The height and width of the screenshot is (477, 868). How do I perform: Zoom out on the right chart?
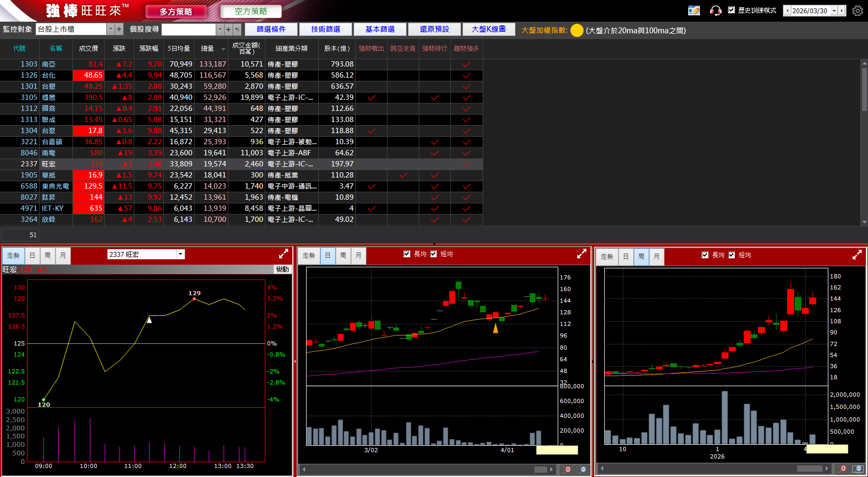[858, 469]
